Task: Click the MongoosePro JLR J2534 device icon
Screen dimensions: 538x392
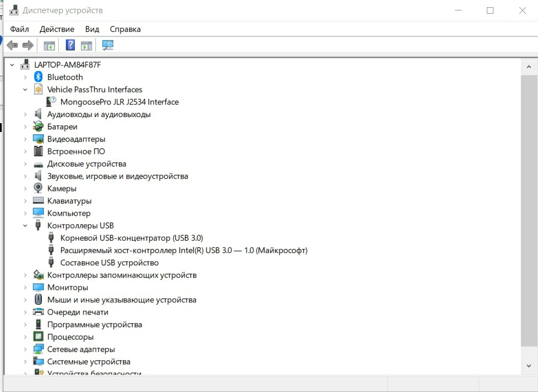Action: tap(51, 102)
